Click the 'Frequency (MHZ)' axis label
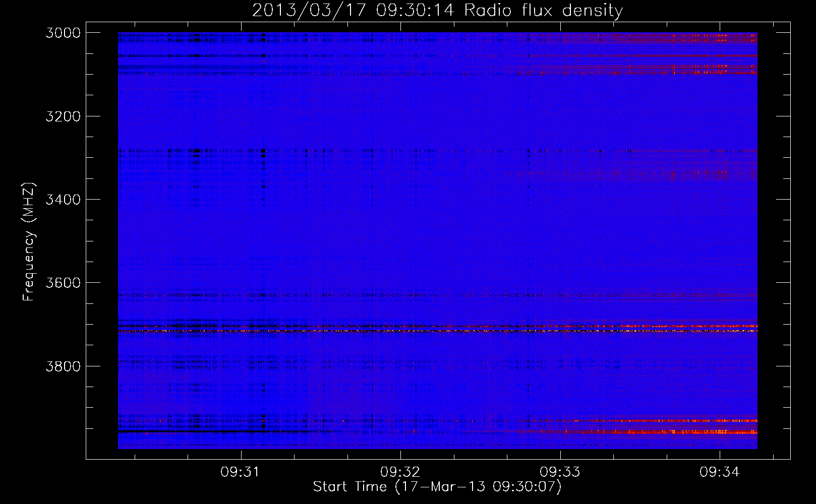 [x=29, y=242]
